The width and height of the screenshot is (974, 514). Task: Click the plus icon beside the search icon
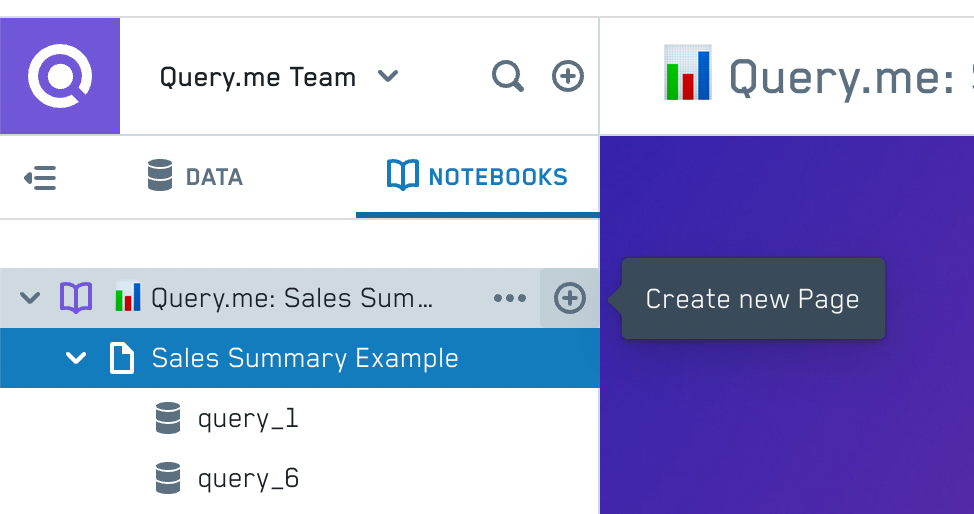pyautogui.click(x=568, y=76)
